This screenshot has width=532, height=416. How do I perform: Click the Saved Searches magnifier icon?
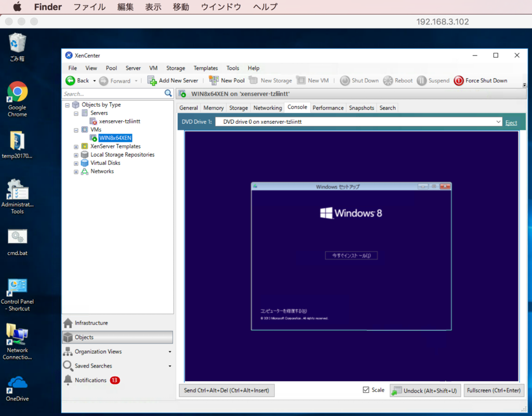(x=68, y=366)
